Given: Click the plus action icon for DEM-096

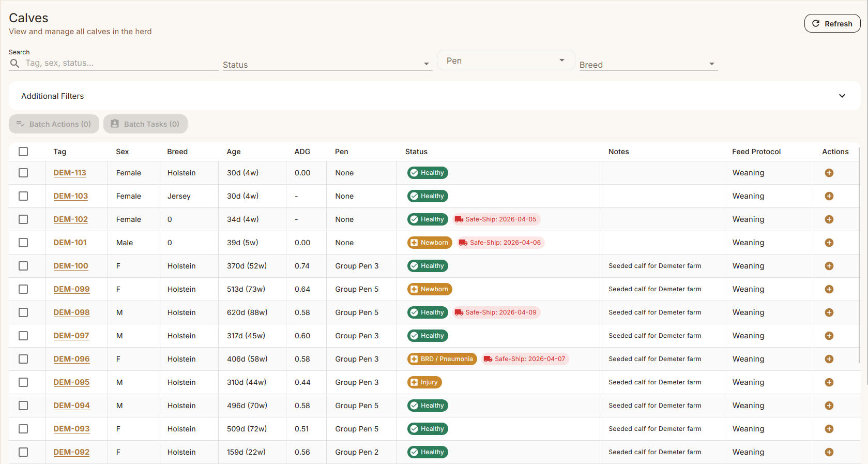Looking at the screenshot, I should 829,359.
